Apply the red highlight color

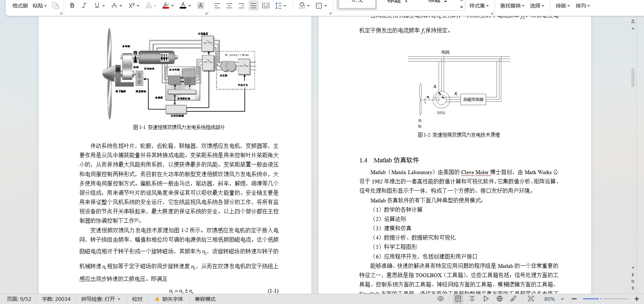166,6
